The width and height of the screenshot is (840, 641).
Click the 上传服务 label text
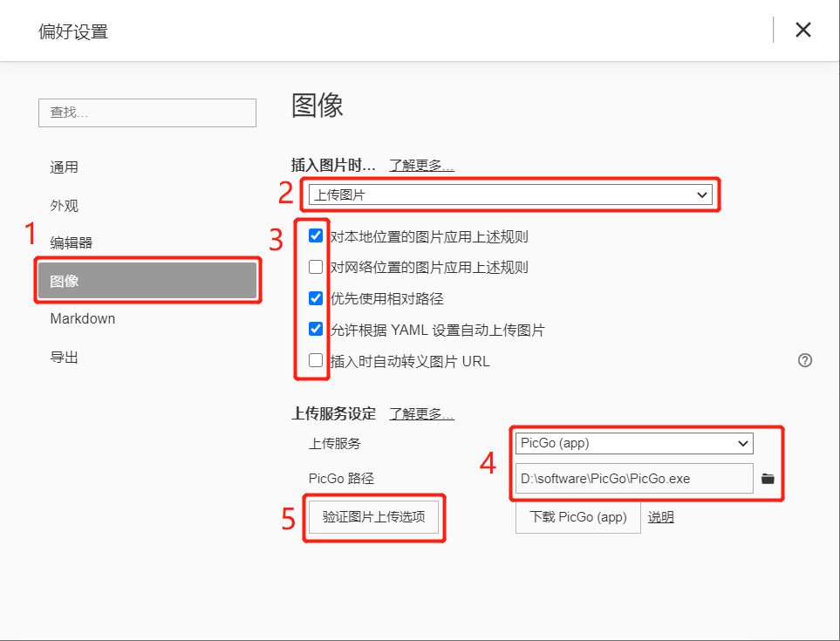tap(335, 443)
